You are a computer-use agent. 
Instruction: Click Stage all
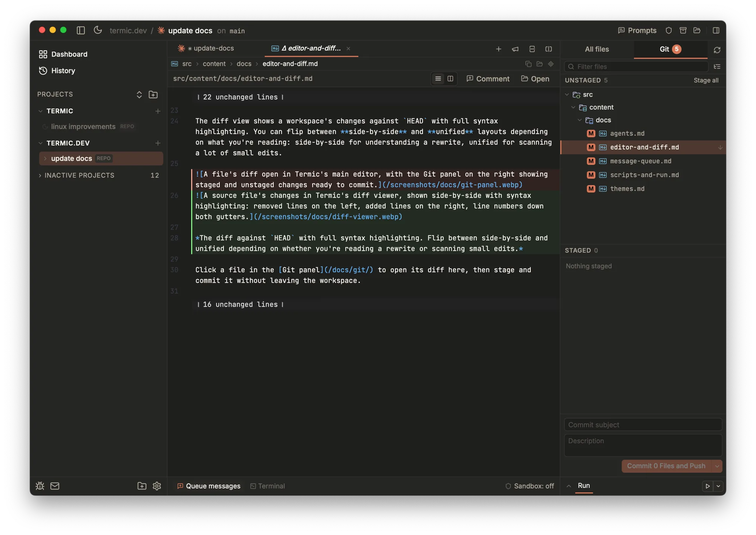pyautogui.click(x=706, y=80)
